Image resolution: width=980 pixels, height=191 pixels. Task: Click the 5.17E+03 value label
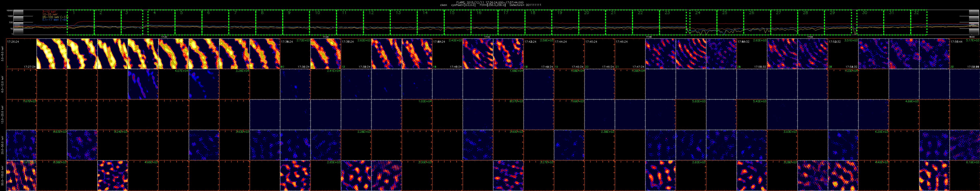tap(973, 40)
